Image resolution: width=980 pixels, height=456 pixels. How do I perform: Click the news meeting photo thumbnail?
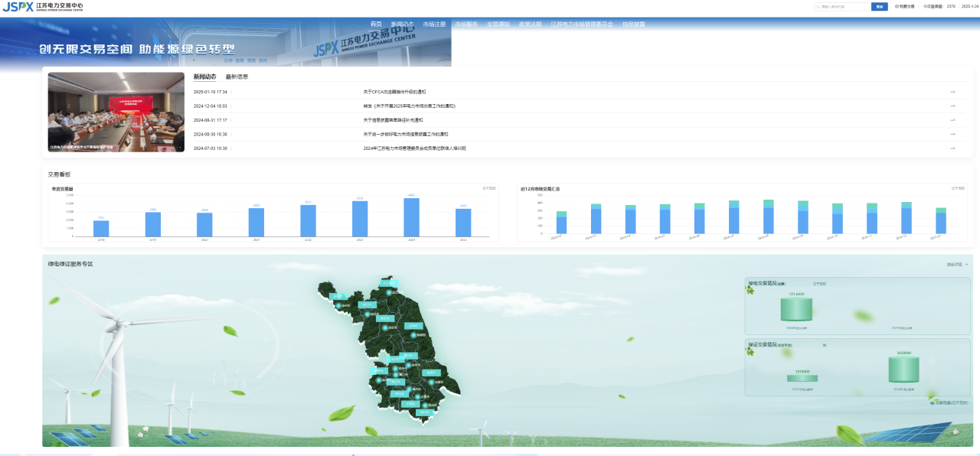[x=116, y=112]
